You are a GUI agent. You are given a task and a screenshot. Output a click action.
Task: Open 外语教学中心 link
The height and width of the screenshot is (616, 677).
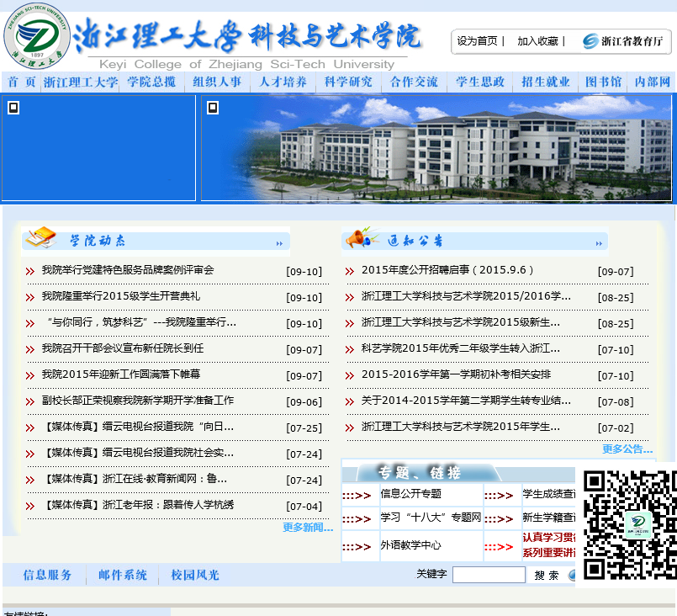[x=410, y=545]
